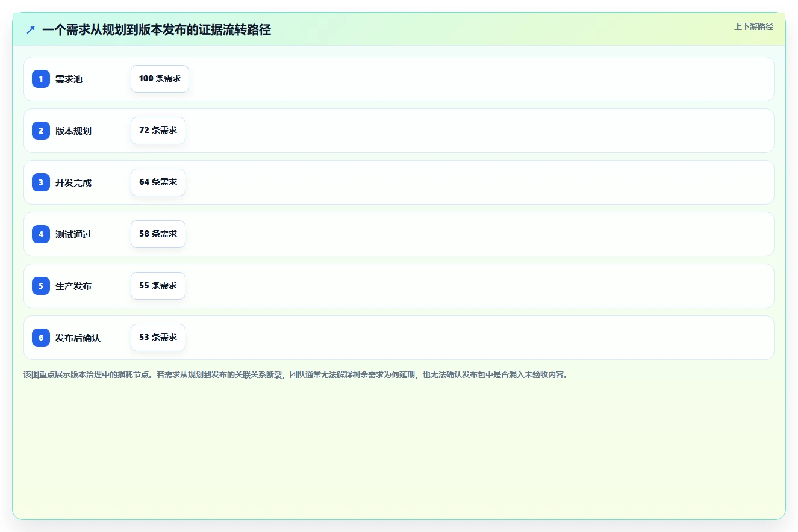The image size is (798, 532).
Task: Select the 测试通过 stage label
Action: [x=73, y=235]
